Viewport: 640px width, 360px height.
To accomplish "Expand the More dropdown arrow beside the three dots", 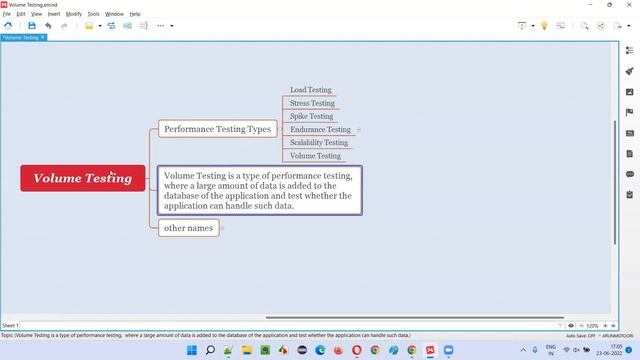I will (x=172, y=26).
